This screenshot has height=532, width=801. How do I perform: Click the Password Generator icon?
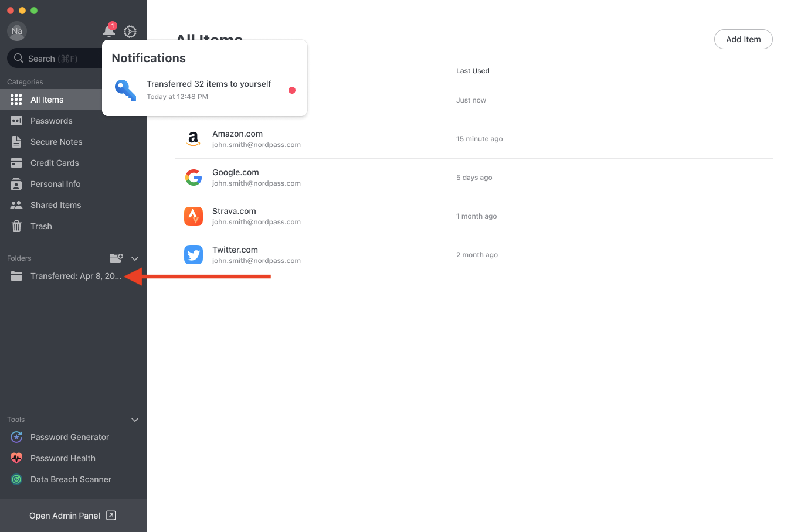(x=16, y=437)
